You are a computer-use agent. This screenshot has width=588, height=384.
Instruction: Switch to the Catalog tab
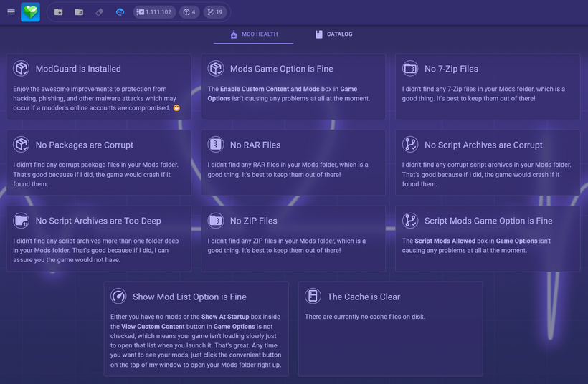(333, 34)
